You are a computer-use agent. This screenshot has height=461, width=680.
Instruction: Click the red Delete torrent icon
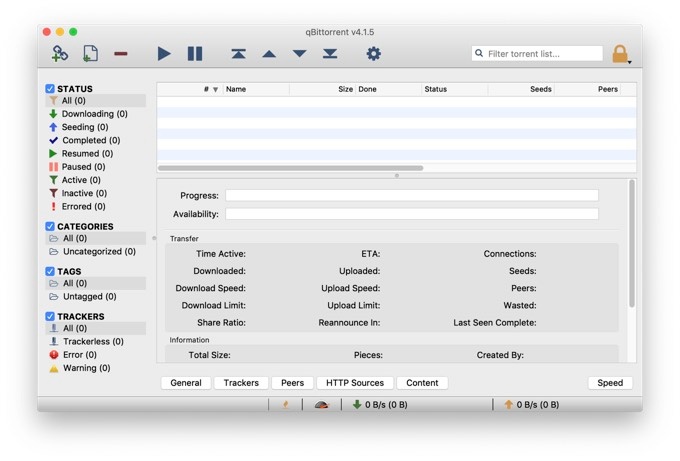point(121,54)
